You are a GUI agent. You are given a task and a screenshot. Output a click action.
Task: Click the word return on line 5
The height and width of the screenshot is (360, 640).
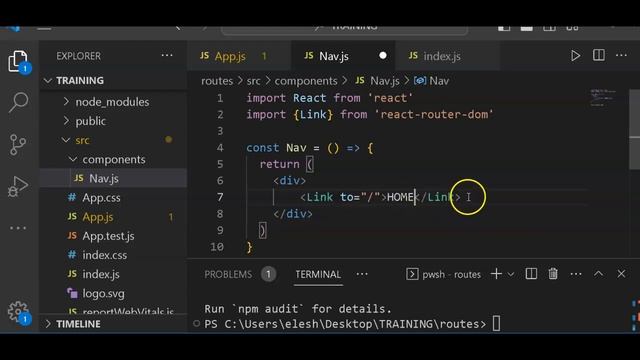coord(280,164)
